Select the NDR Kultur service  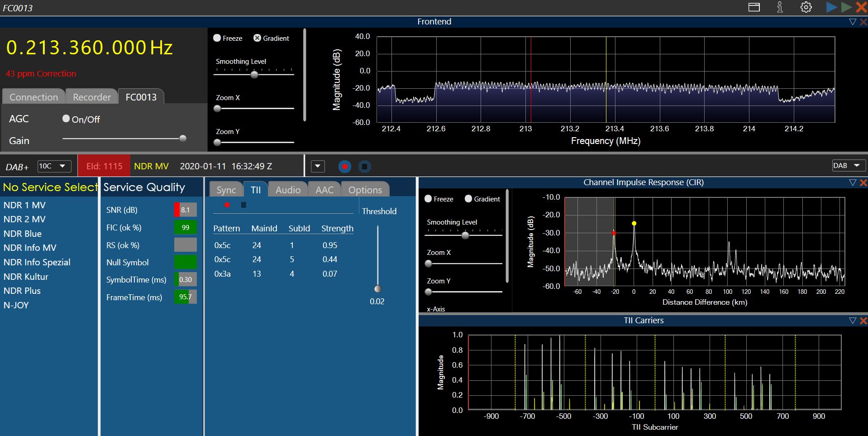26,277
